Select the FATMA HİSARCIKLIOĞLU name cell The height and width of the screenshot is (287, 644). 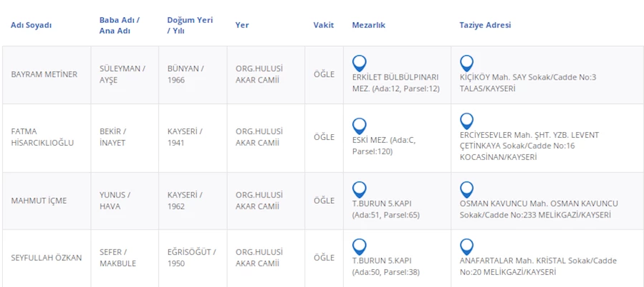(43, 137)
